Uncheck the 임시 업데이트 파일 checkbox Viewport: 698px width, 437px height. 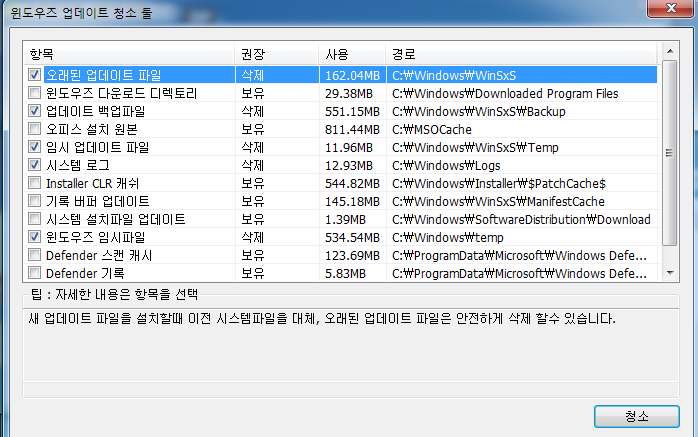coord(34,147)
